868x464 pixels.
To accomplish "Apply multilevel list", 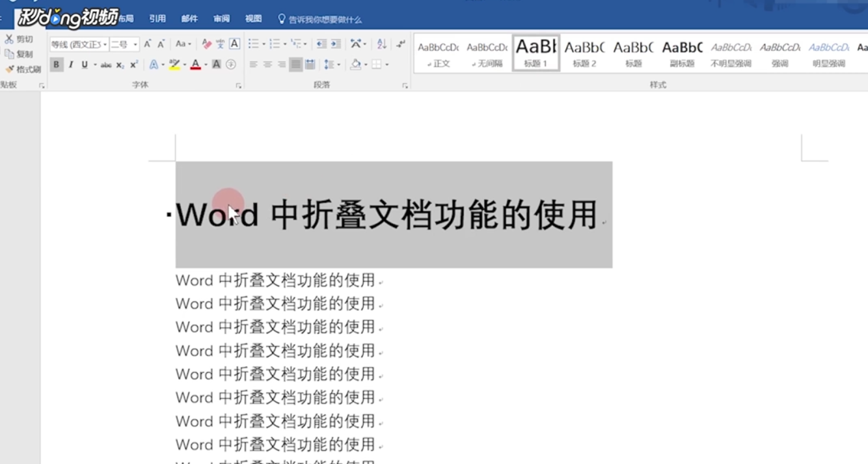I will [x=296, y=44].
